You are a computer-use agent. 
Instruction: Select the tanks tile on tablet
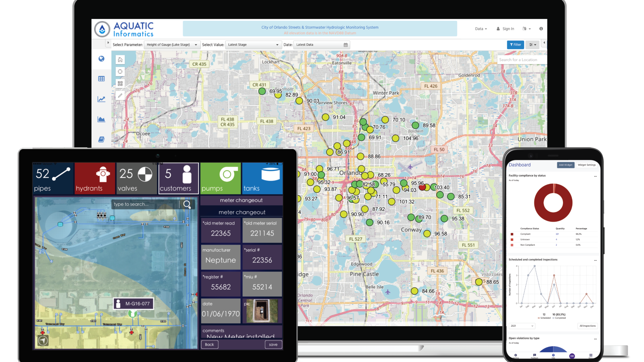click(262, 178)
